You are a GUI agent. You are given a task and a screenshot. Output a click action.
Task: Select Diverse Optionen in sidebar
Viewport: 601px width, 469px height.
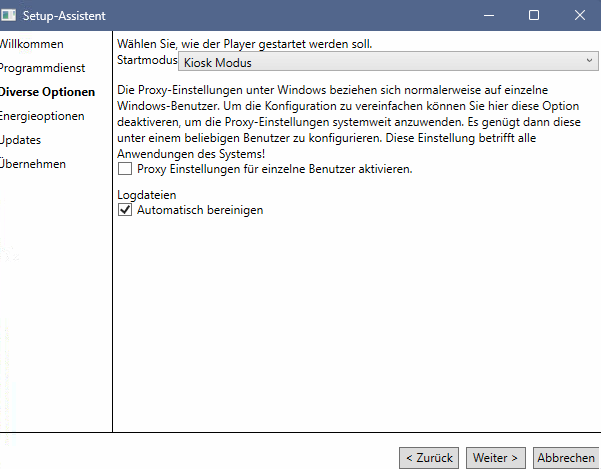[x=47, y=92]
